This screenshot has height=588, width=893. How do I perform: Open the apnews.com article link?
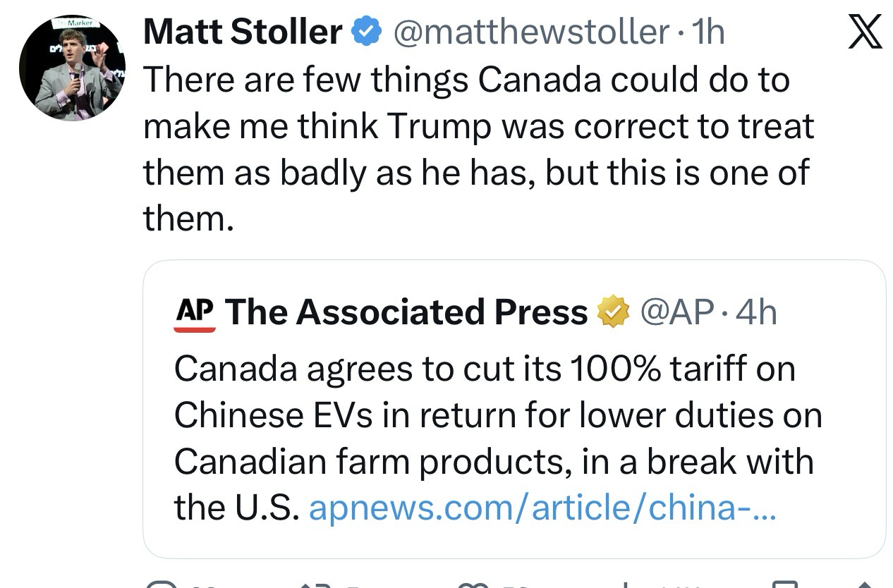pyautogui.click(x=542, y=508)
